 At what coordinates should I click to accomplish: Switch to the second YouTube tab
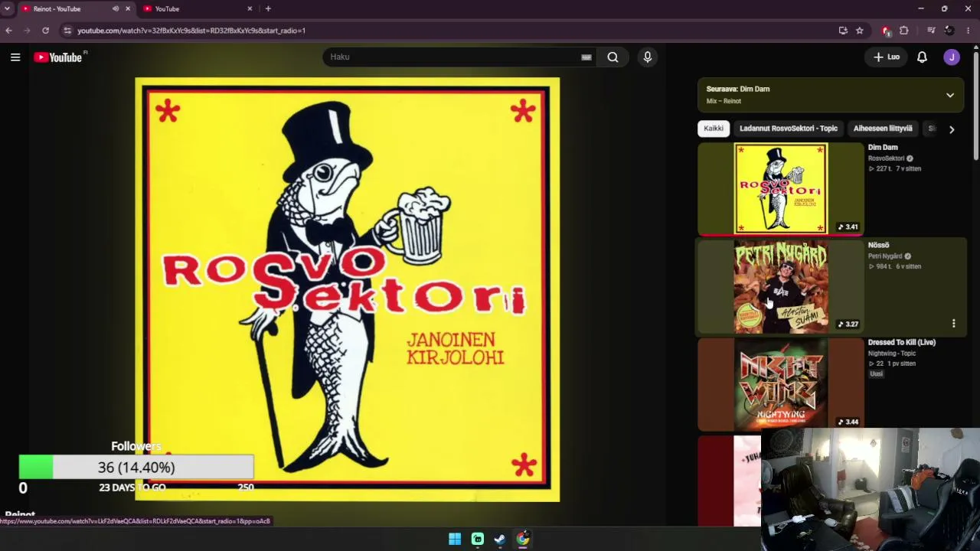pos(198,8)
